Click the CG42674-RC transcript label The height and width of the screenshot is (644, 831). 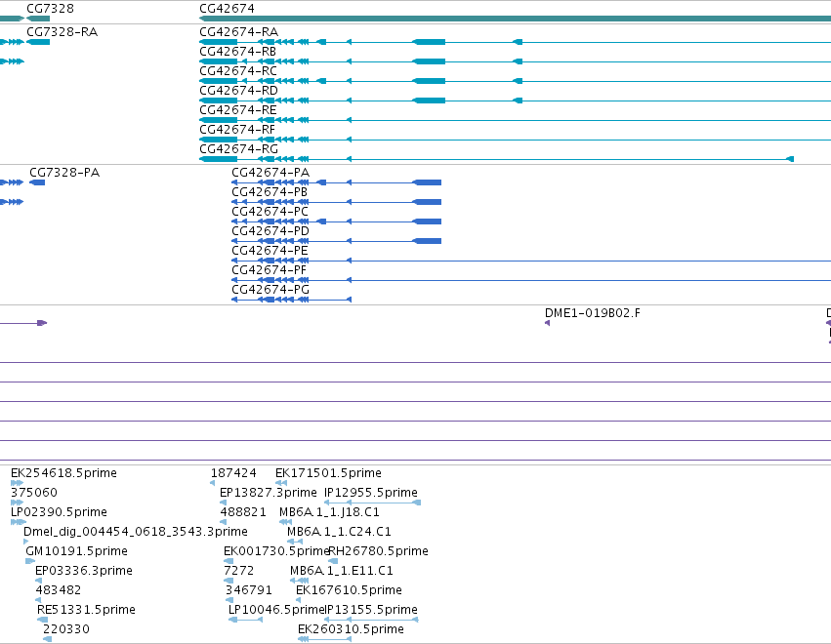click(238, 71)
